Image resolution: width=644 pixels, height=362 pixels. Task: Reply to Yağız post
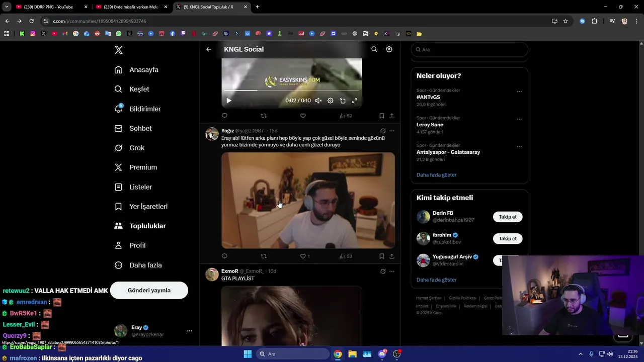click(224, 256)
